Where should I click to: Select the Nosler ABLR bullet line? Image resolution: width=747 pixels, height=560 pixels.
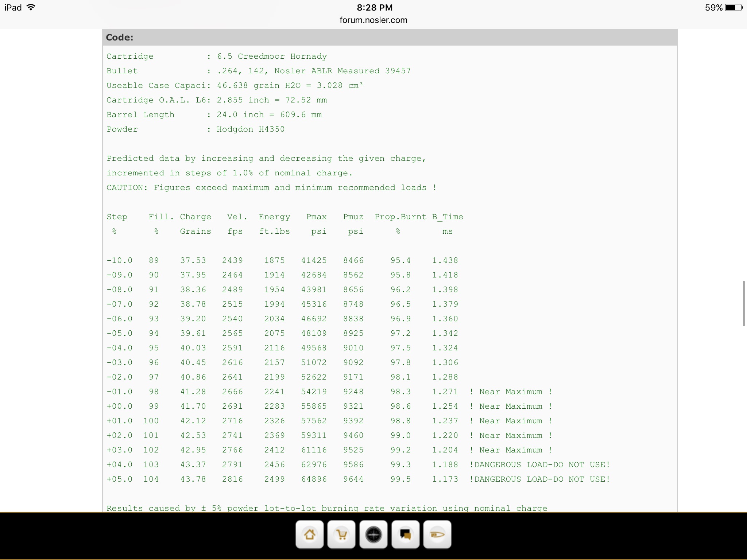click(x=259, y=71)
